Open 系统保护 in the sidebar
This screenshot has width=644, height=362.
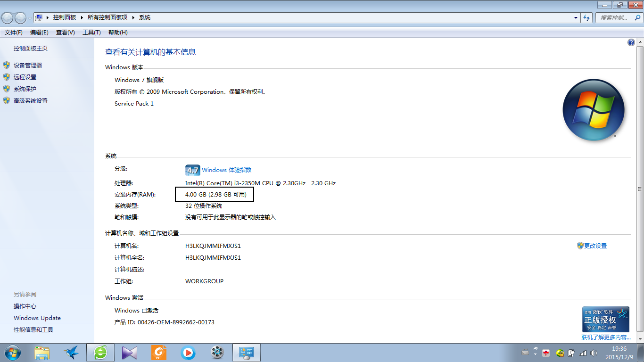(x=25, y=89)
